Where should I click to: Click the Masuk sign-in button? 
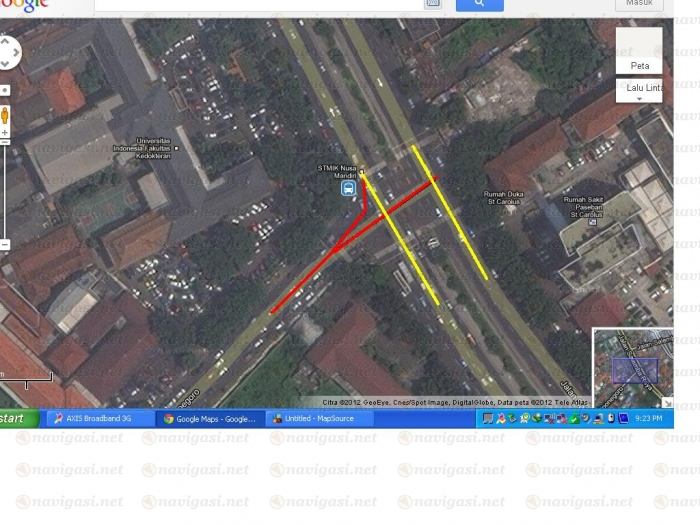(x=639, y=4)
